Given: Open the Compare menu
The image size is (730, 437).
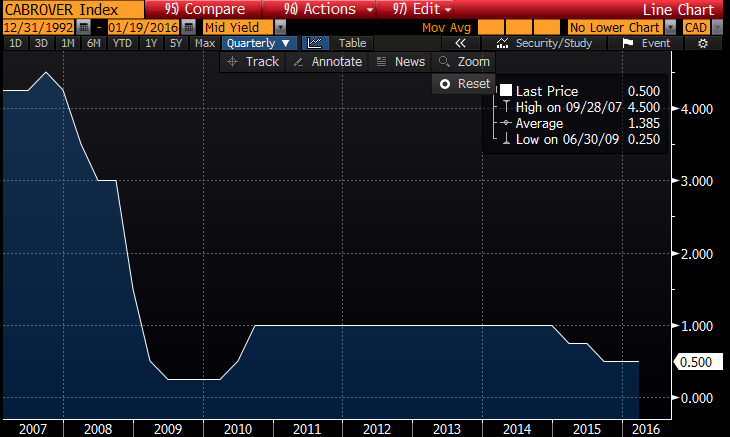Looking at the screenshot, I should pyautogui.click(x=204, y=9).
